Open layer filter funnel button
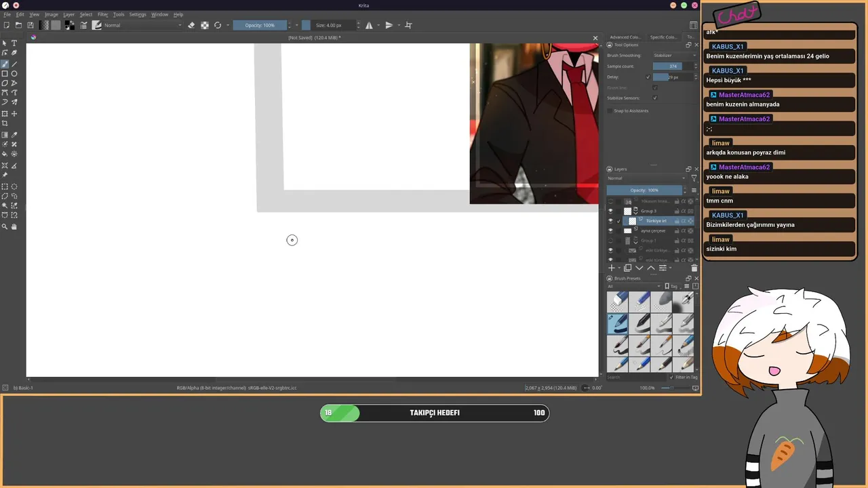868x488 pixels. click(x=694, y=178)
